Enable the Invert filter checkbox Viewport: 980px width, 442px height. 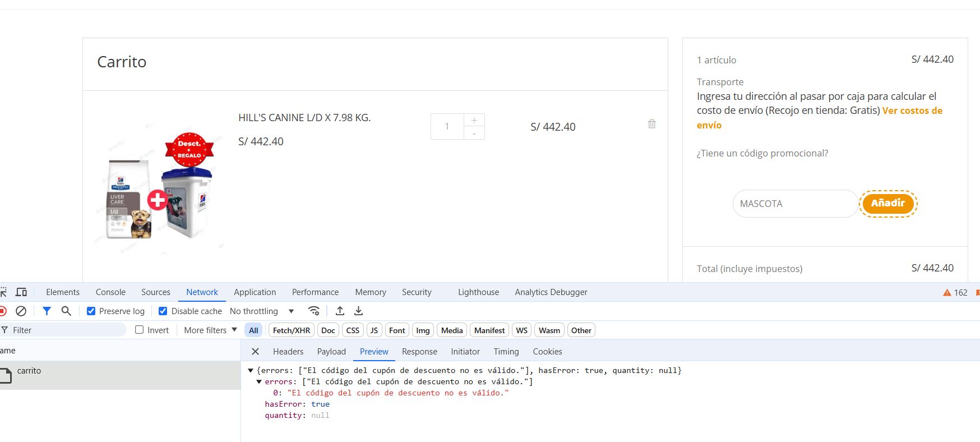tap(140, 330)
